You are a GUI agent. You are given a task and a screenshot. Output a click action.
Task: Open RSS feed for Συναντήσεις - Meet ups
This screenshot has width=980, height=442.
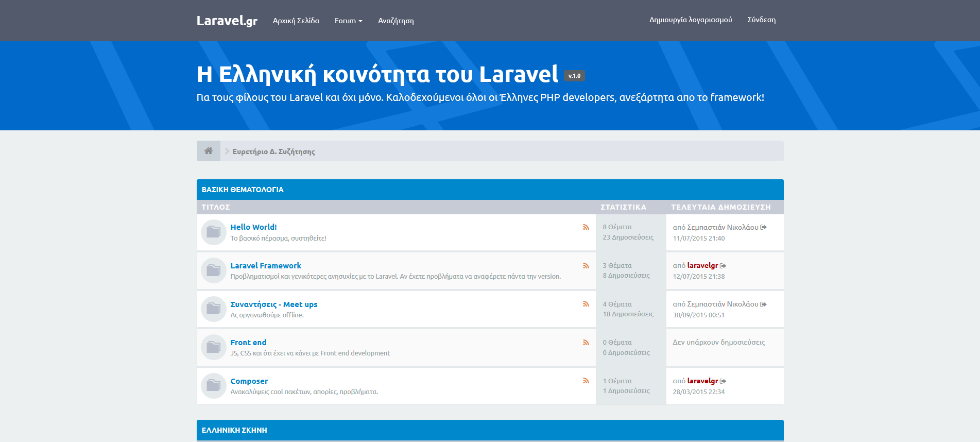586,304
